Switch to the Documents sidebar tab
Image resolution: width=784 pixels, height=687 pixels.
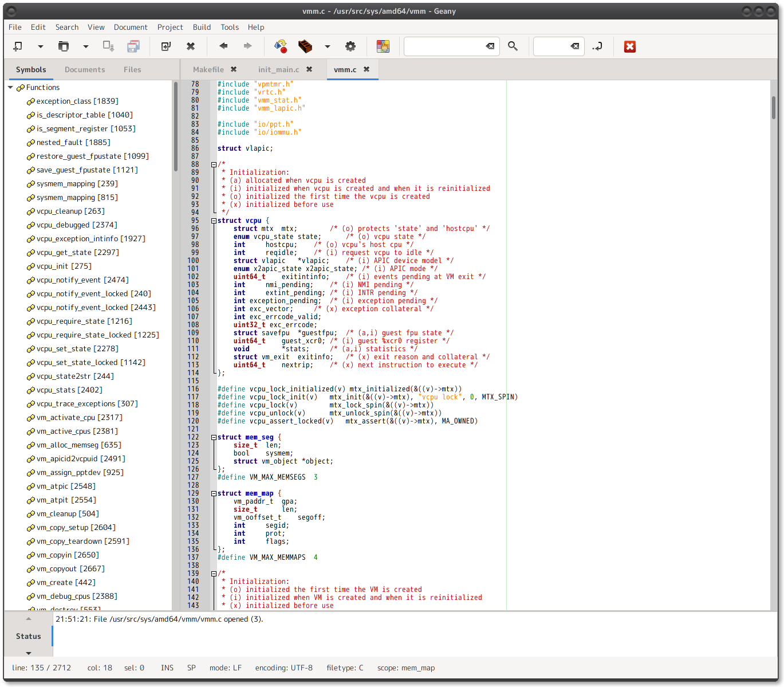point(85,69)
